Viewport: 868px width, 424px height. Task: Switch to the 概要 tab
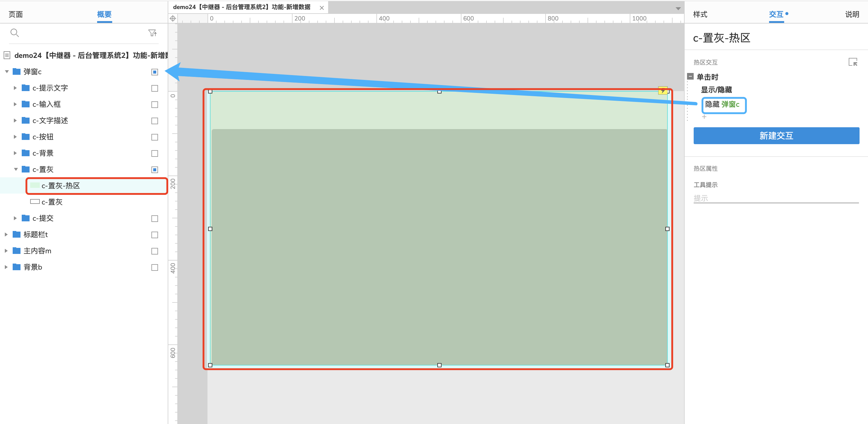click(104, 14)
